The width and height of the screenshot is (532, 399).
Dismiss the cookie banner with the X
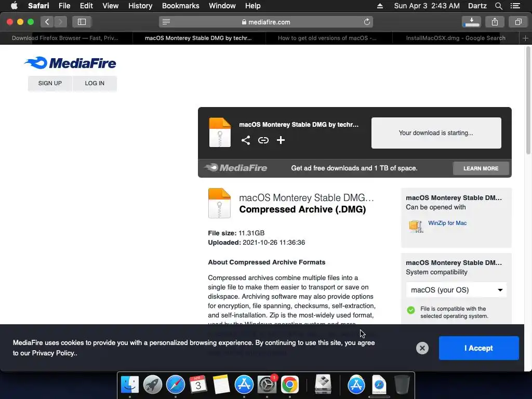coord(422,348)
